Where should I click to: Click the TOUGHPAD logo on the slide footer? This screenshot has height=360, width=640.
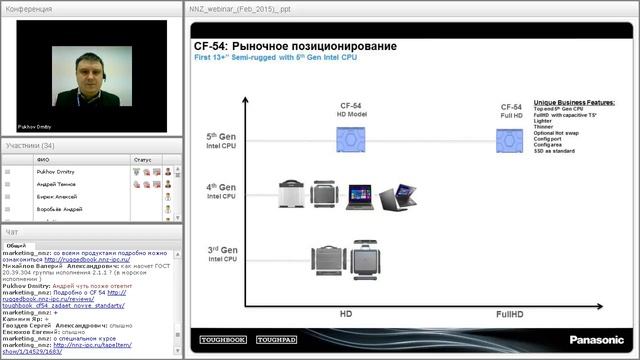click(277, 340)
